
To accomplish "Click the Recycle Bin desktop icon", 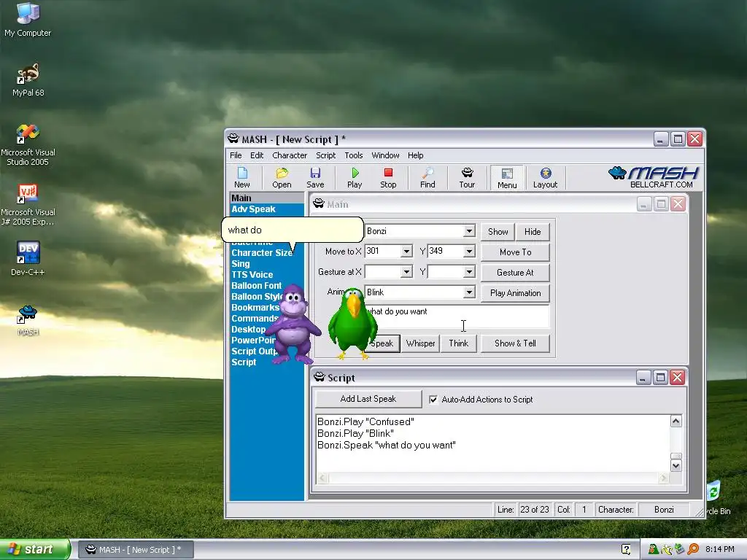I will [717, 497].
